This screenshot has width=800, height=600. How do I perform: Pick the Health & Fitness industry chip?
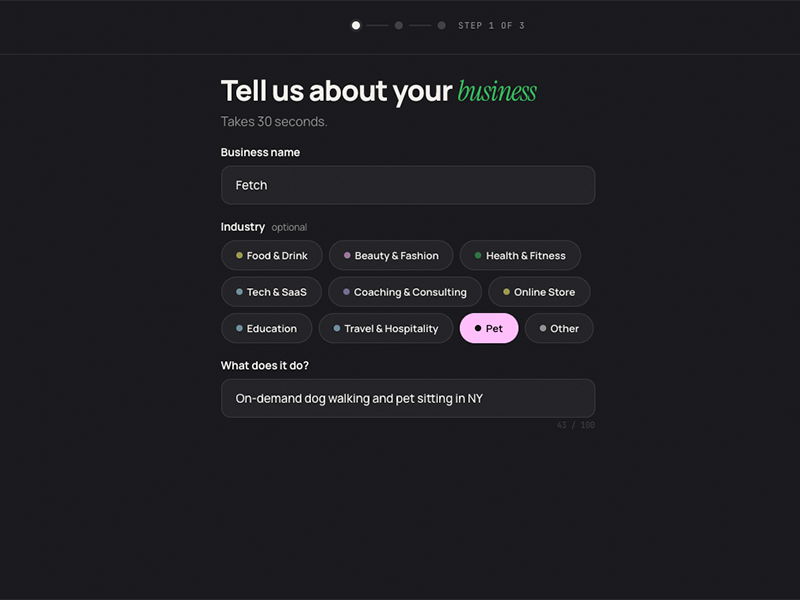click(520, 256)
